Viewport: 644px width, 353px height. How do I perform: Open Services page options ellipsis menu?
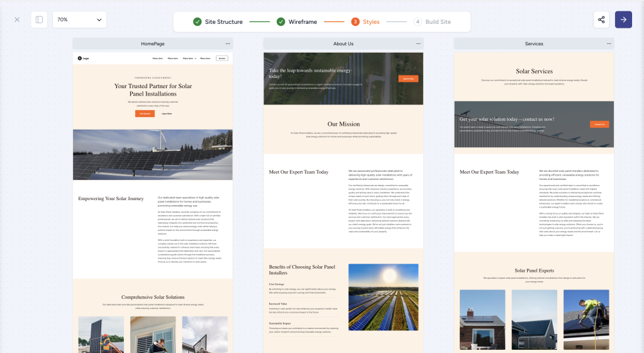click(x=609, y=43)
